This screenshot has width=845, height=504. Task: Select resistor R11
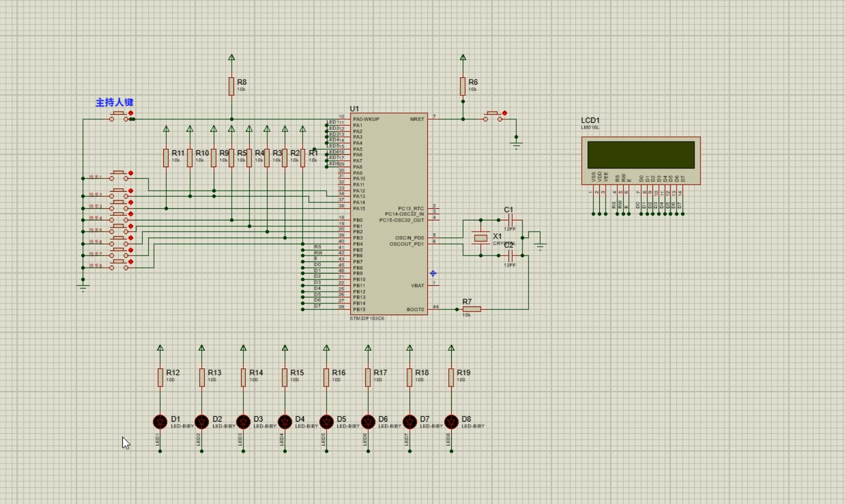pyautogui.click(x=166, y=158)
